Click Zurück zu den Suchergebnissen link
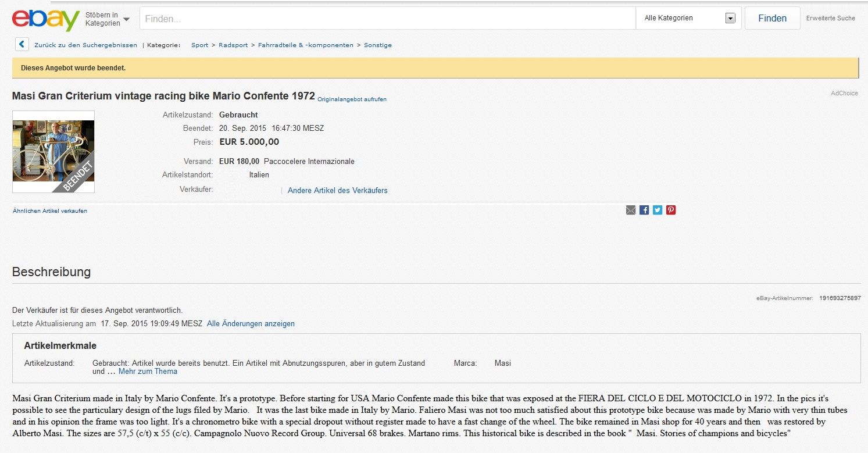This screenshot has width=868, height=453. pyautogui.click(x=85, y=45)
